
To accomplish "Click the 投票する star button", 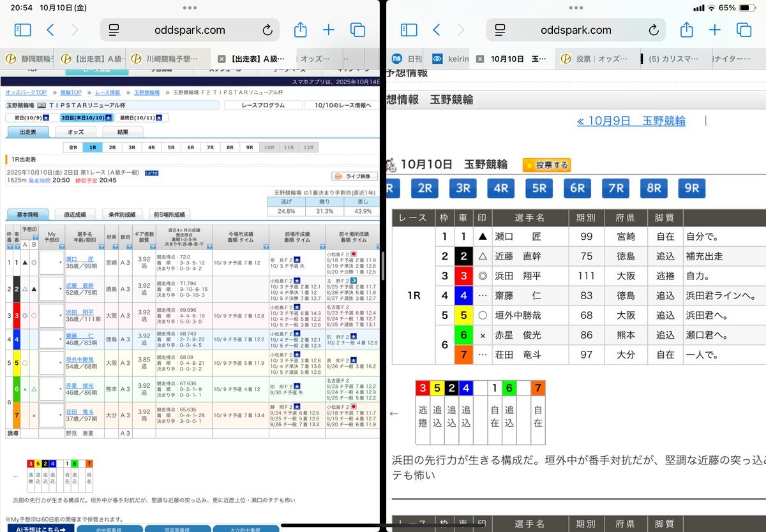I will tap(546, 165).
